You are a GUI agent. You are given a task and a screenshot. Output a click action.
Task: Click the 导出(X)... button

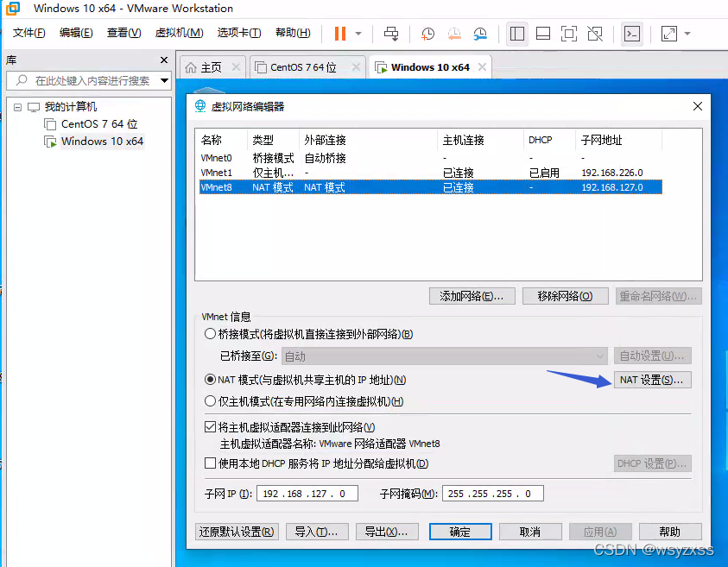(x=387, y=532)
